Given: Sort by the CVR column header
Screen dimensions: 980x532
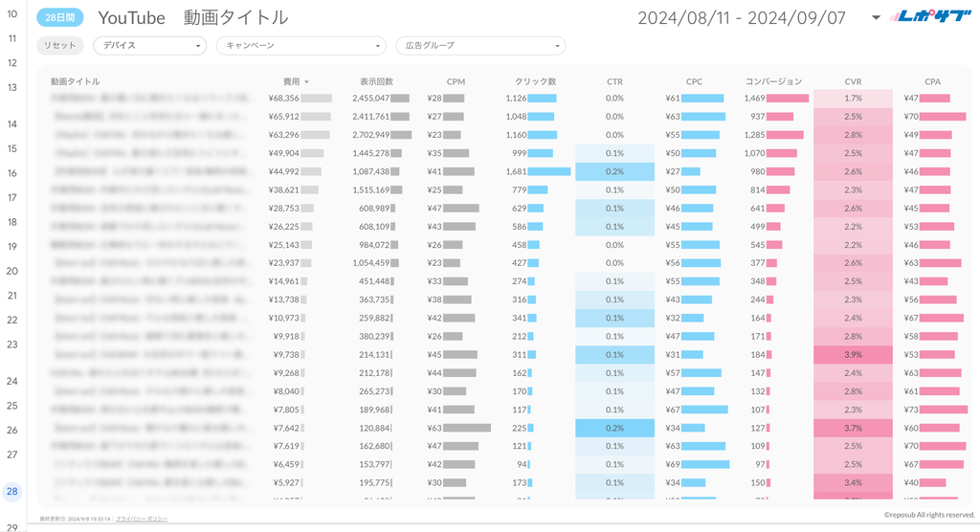Looking at the screenshot, I should tap(853, 82).
